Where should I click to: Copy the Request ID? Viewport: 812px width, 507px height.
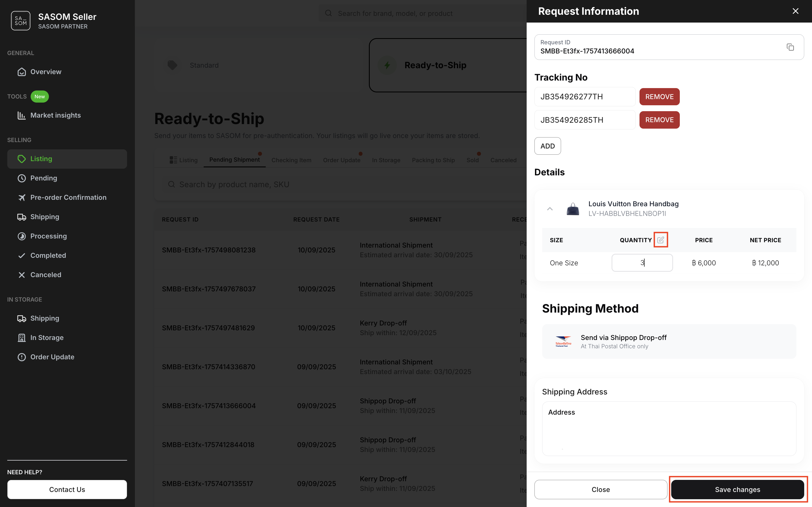pos(790,47)
